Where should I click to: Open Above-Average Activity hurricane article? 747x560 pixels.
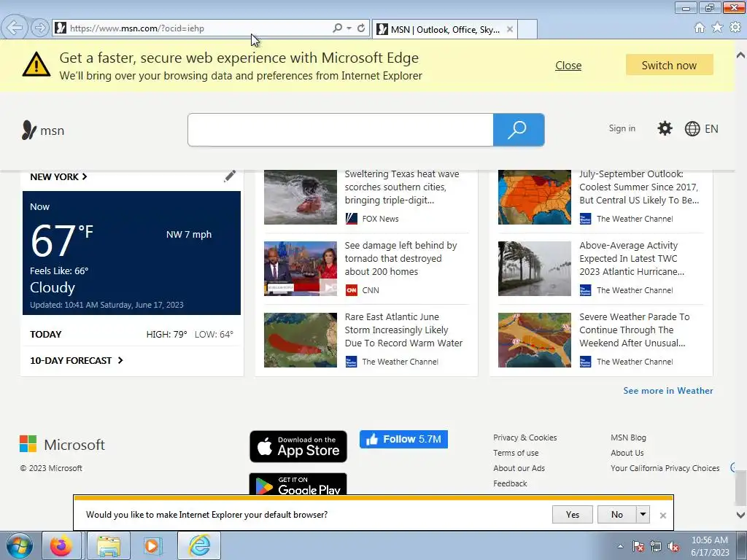pyautogui.click(x=632, y=259)
